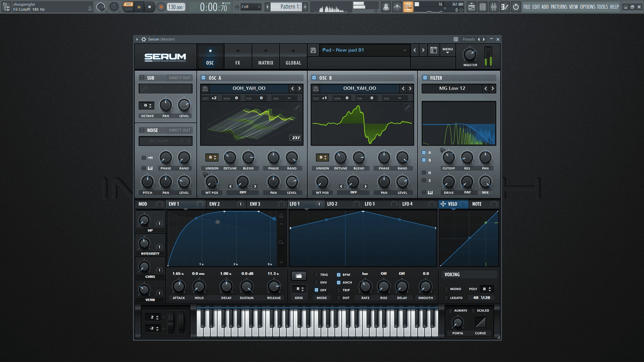The width and height of the screenshot is (644, 362).
Task: Click SUB DIRECT OUT button
Action: [x=180, y=78]
